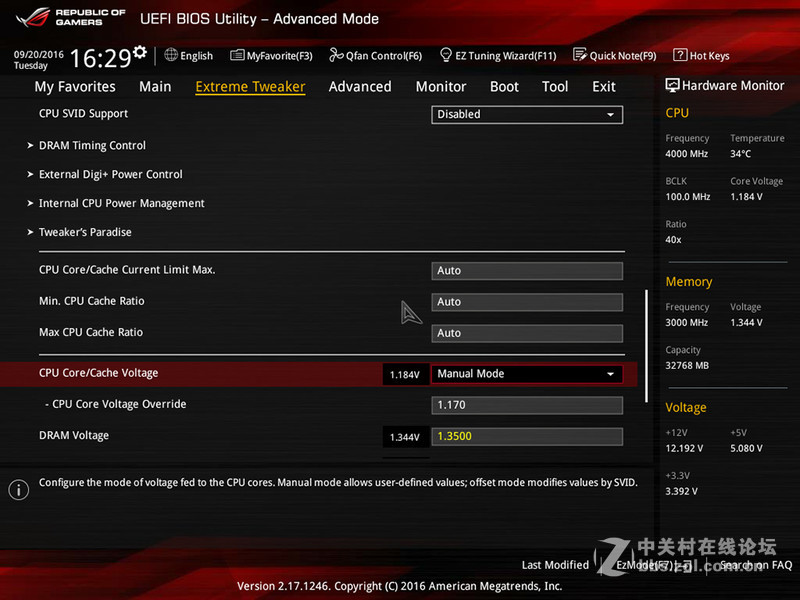Click Last Modified at the bottom
The height and width of the screenshot is (600, 800).
click(x=555, y=565)
